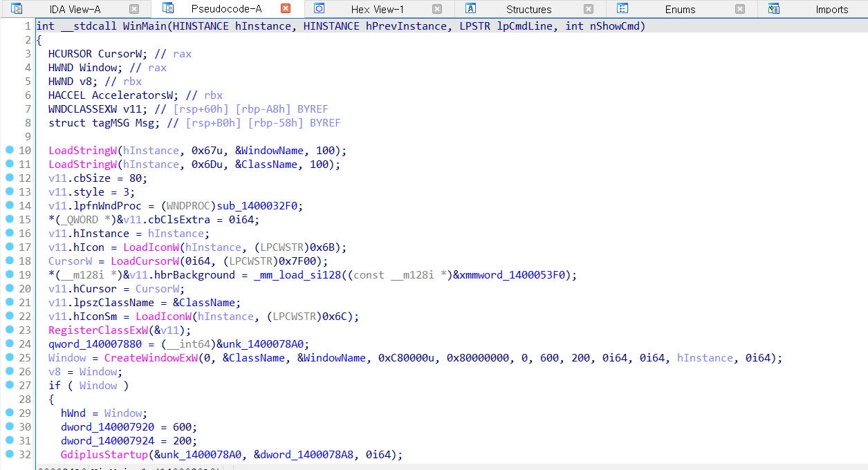
Task: Toggle the breakpoint dot on line 23
Action: pos(9,330)
